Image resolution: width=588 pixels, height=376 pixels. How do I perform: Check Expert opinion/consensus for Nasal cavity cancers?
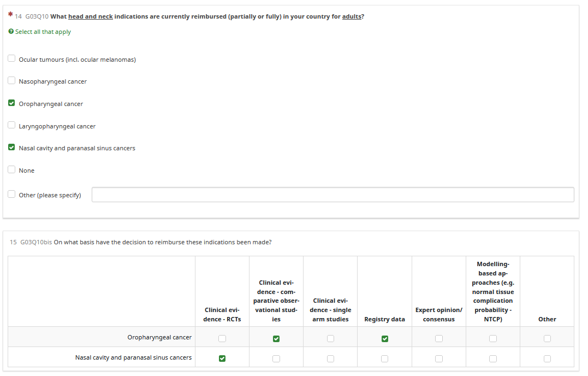tap(439, 359)
